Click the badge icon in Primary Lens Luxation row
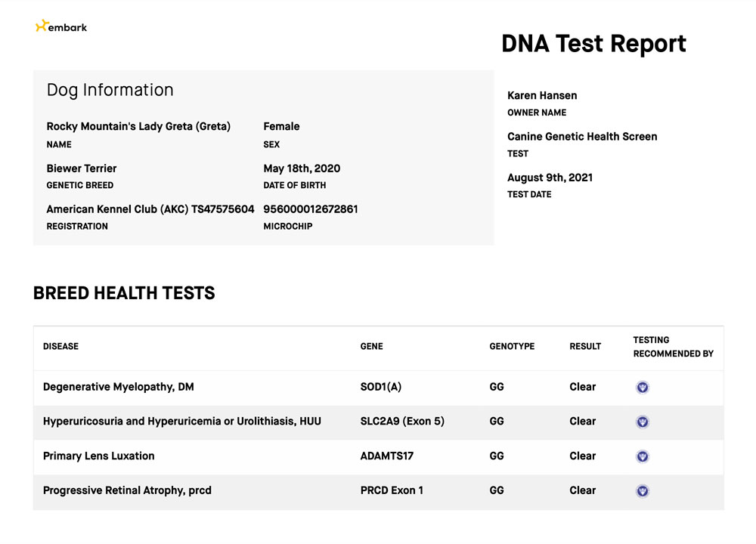Screen dimensions: 756x544 pyautogui.click(x=643, y=456)
